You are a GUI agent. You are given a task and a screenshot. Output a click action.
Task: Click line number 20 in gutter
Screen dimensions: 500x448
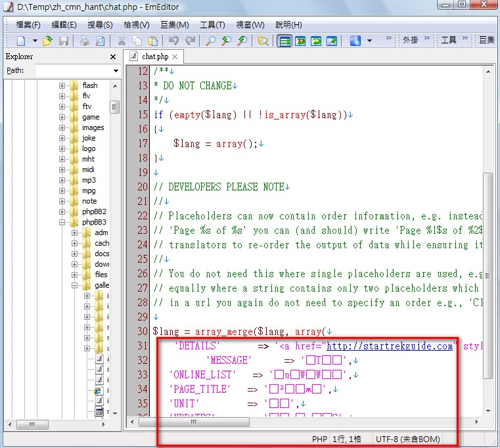click(143, 187)
